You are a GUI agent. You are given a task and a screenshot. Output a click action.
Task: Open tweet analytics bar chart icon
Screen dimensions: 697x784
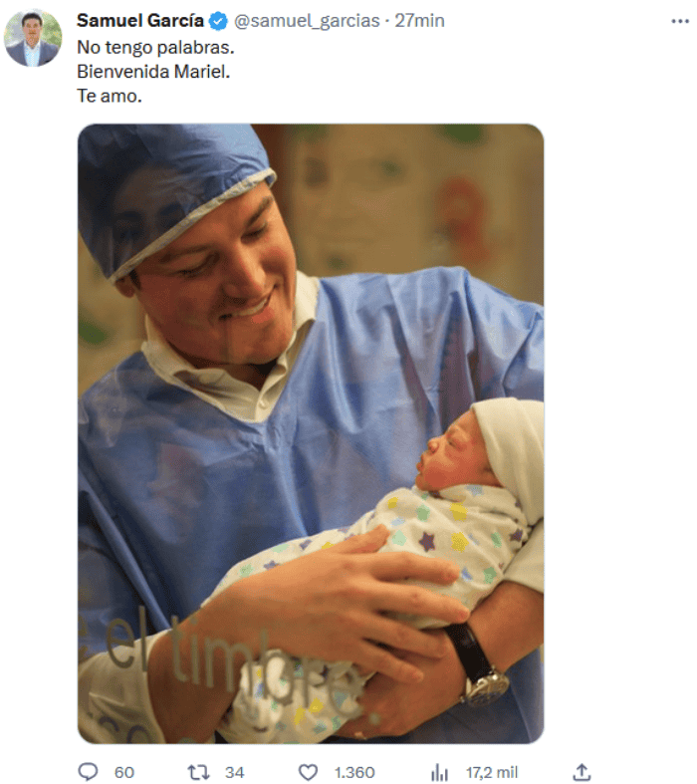(x=440, y=772)
